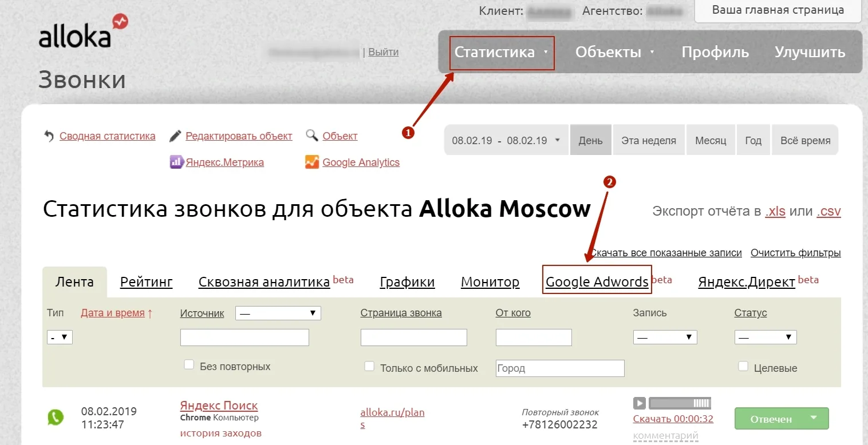Click the back arrow icon beside Сводная статистика

[x=49, y=136]
